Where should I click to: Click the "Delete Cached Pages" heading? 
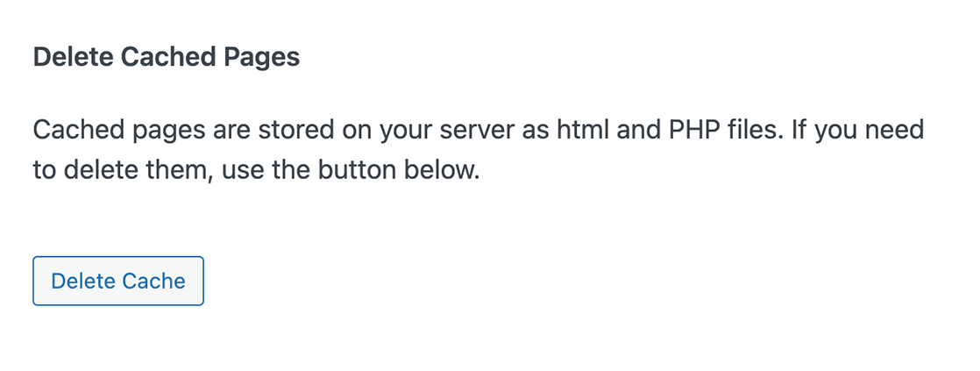(167, 58)
